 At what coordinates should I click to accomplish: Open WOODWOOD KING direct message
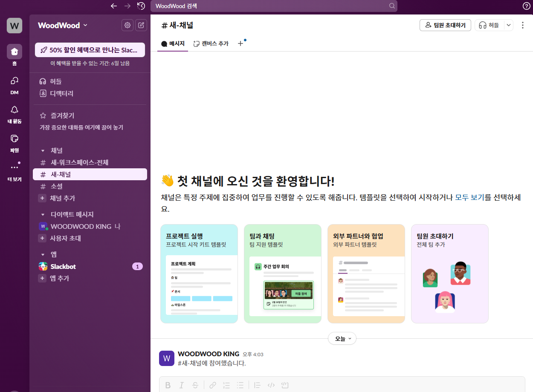coord(90,226)
